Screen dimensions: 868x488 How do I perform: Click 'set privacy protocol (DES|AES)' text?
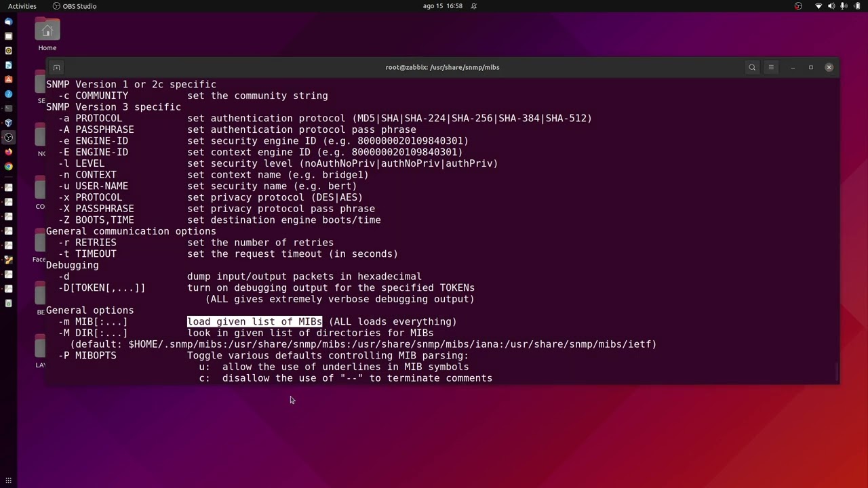pyautogui.click(x=275, y=198)
